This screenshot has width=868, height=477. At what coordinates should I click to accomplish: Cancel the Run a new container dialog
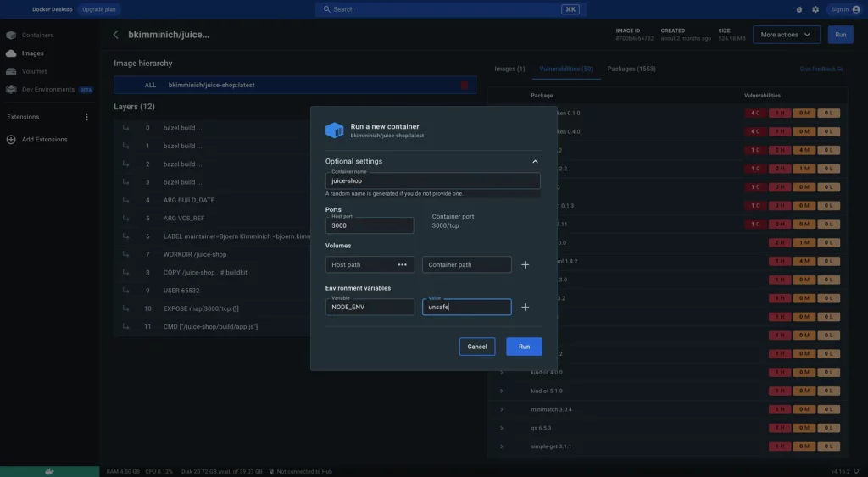coord(477,347)
